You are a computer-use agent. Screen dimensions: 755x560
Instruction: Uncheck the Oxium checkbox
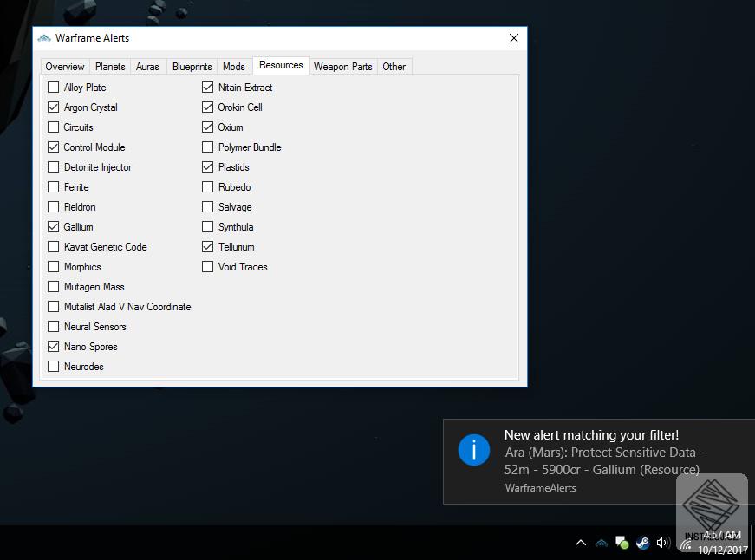(207, 127)
